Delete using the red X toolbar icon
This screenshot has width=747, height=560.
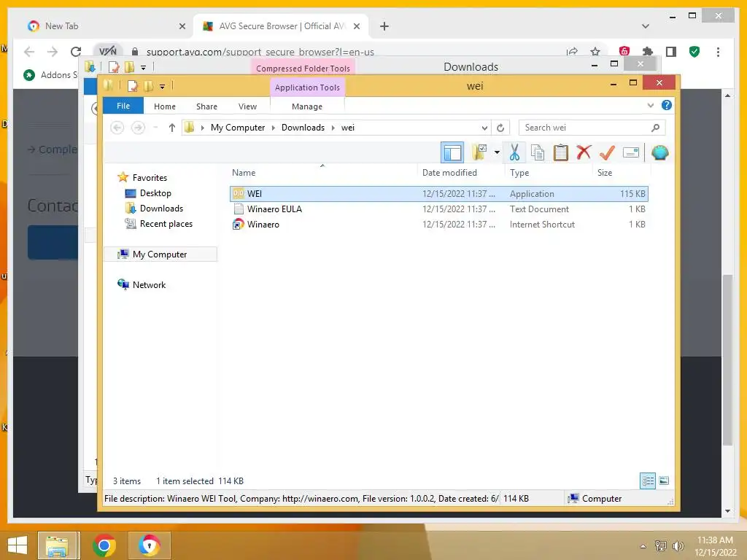tap(584, 153)
